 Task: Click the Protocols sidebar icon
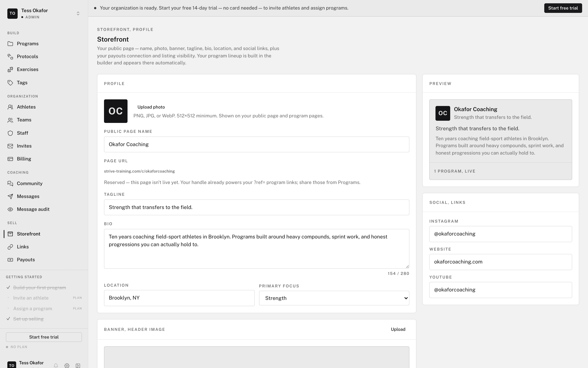click(x=10, y=56)
